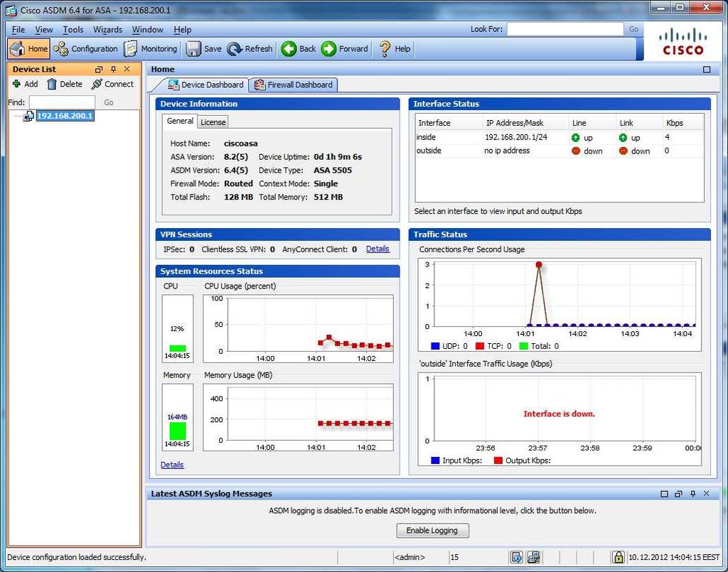Viewport: 728px width, 572px height.
Task: Click the 'Interface is down.' message
Action: coord(559,414)
